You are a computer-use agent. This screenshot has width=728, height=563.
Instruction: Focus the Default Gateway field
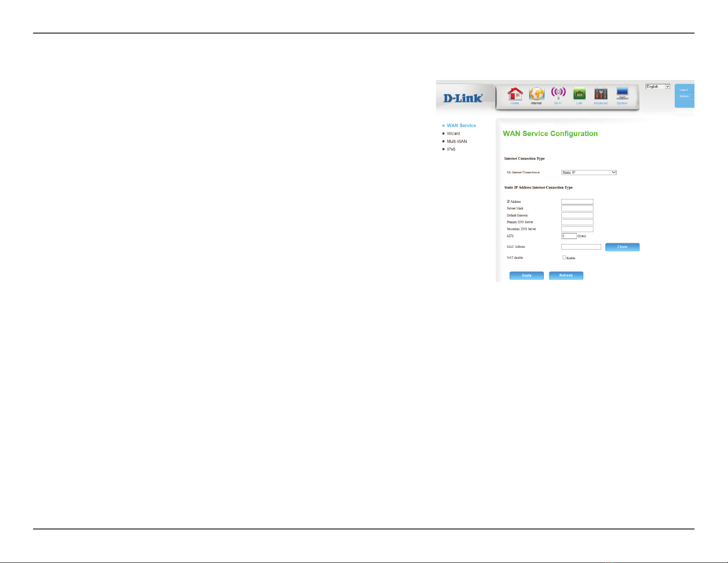tap(577, 216)
